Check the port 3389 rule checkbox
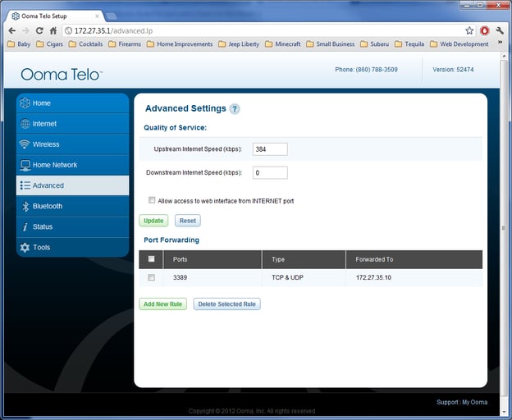The height and width of the screenshot is (420, 512). coord(151,278)
